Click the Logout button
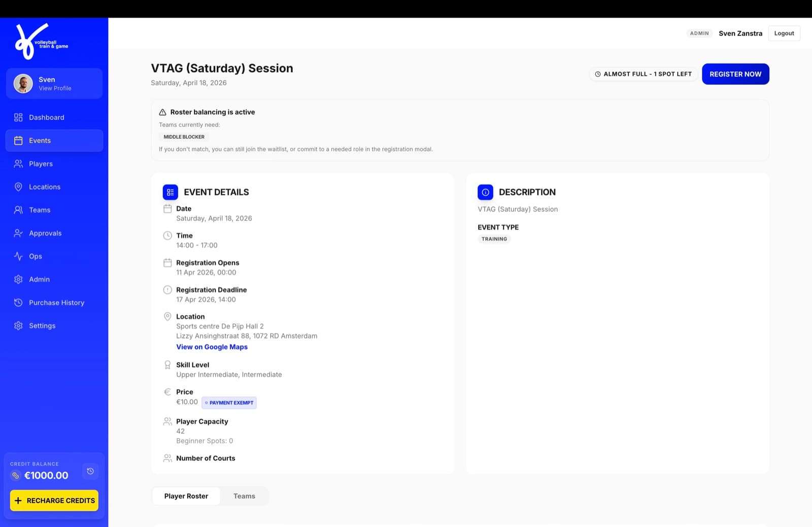The image size is (812, 527). tap(784, 33)
